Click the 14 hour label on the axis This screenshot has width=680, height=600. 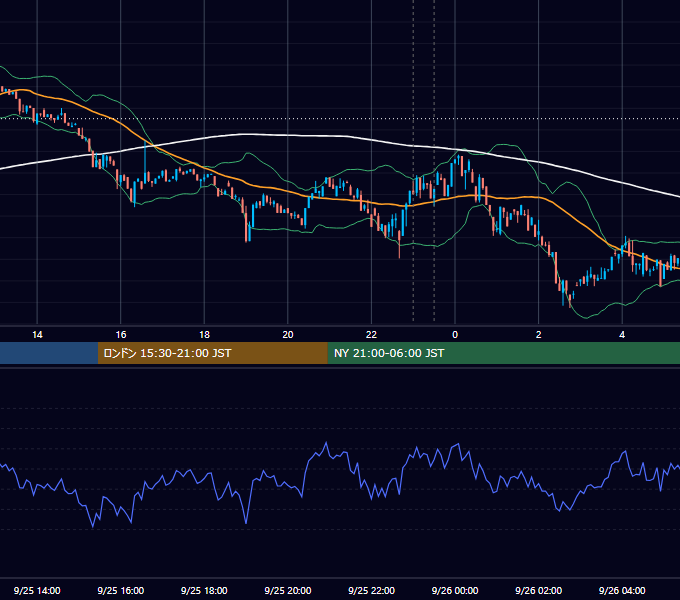click(x=37, y=335)
